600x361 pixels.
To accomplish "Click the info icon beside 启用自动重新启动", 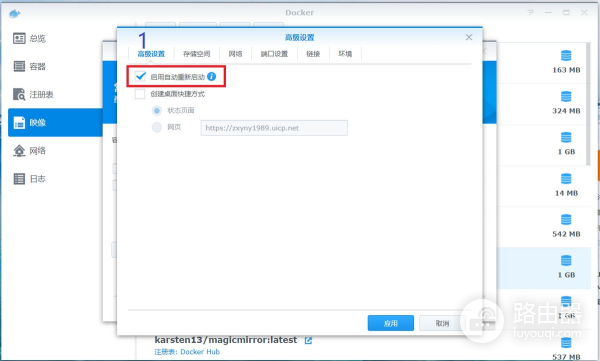I will (x=212, y=77).
